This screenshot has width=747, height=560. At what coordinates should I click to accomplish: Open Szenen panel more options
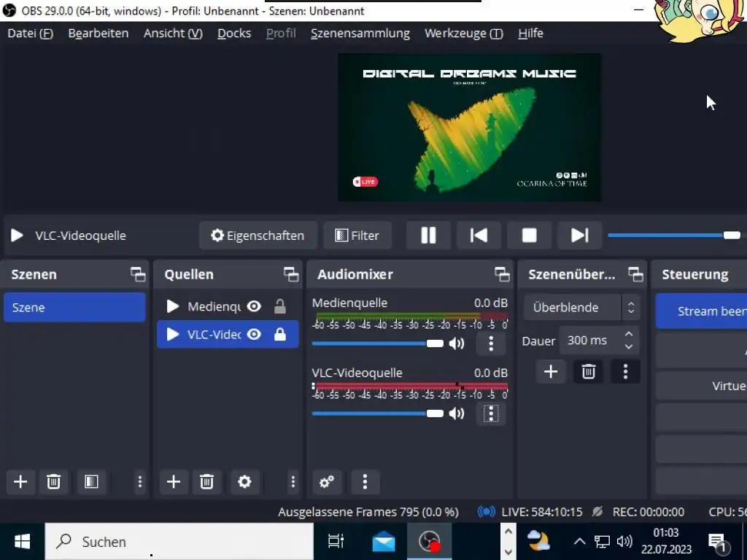click(139, 482)
